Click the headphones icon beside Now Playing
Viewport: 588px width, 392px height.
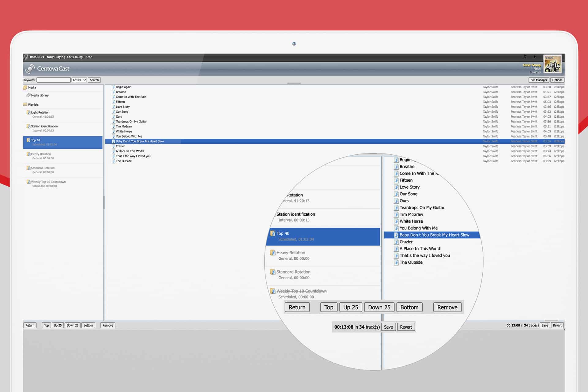point(26,57)
